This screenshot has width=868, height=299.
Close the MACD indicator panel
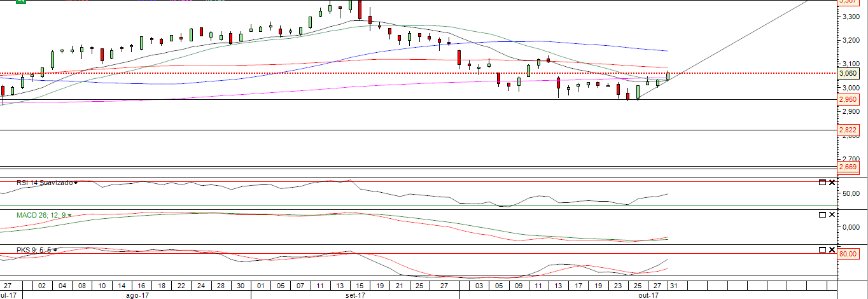832,215
